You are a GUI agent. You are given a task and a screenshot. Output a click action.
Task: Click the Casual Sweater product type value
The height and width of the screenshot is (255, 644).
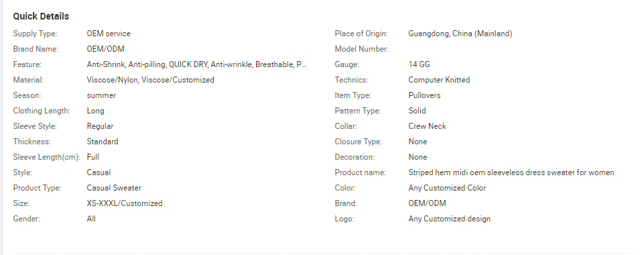click(114, 188)
